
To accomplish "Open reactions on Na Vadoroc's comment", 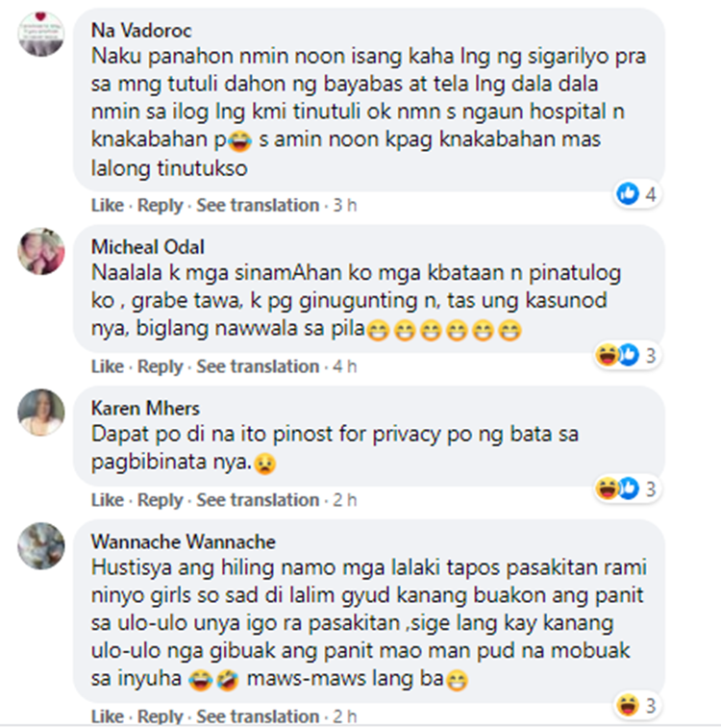I will tap(637, 193).
